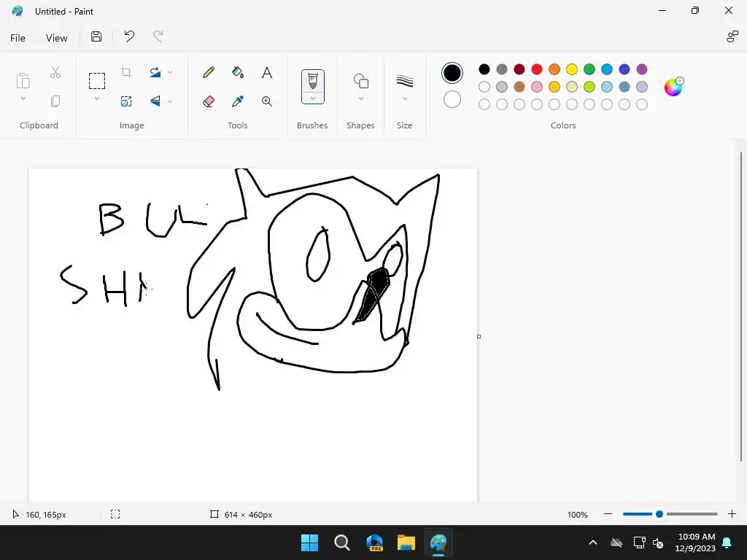Expand the Flip options dropdown

(x=170, y=101)
